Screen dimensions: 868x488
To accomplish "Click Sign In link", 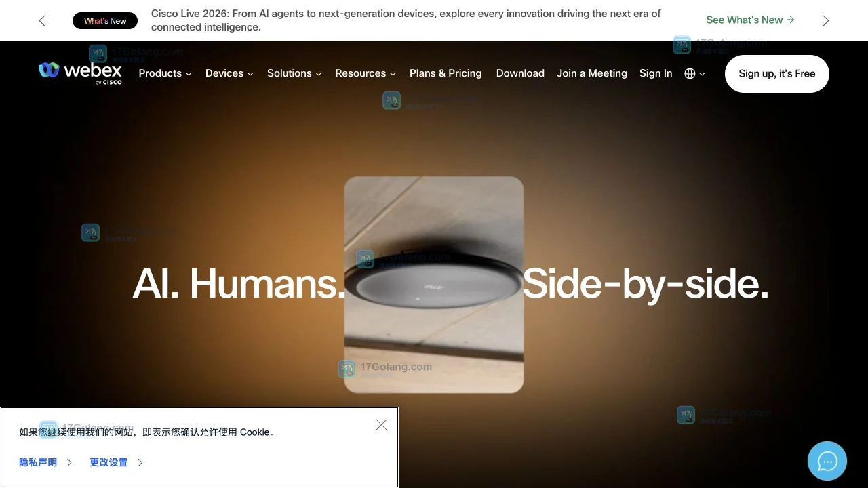I will point(656,73).
